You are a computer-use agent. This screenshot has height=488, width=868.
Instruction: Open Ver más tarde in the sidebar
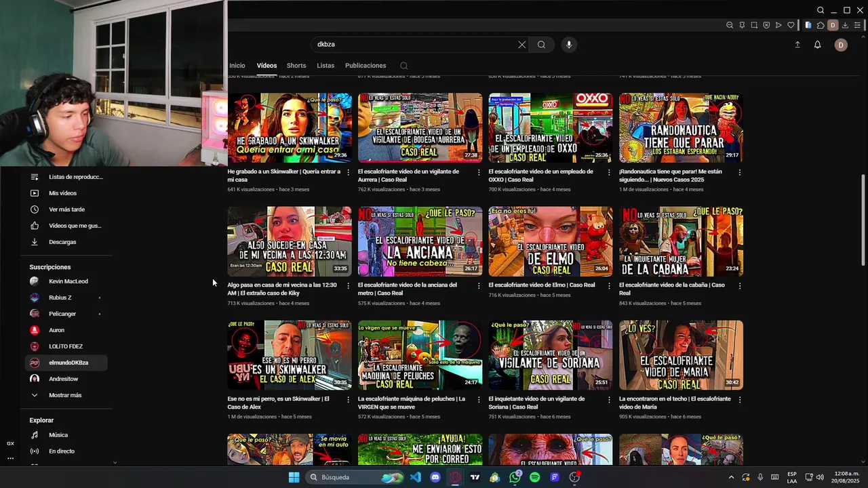coord(68,209)
